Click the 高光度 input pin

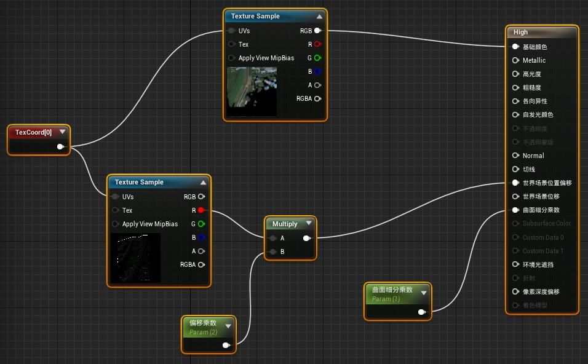click(x=515, y=74)
